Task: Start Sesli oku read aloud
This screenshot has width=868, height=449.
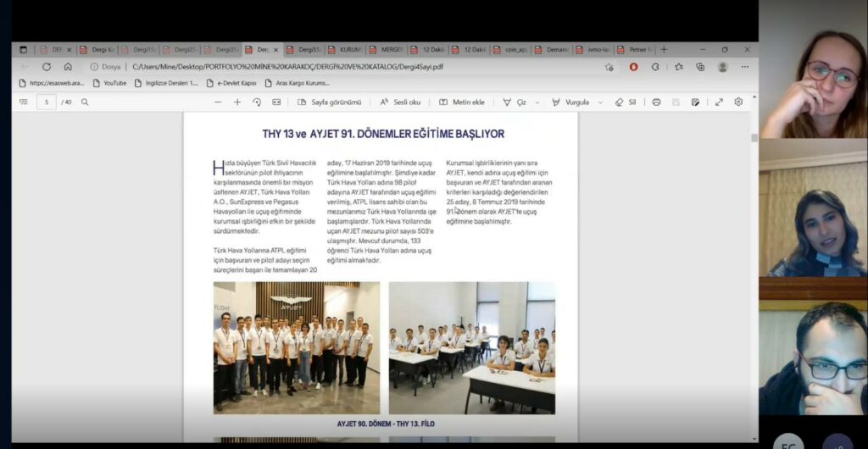Action: point(400,103)
